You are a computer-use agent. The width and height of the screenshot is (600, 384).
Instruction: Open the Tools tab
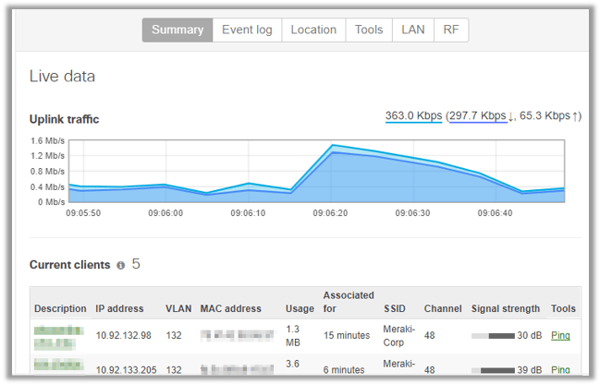tap(369, 30)
